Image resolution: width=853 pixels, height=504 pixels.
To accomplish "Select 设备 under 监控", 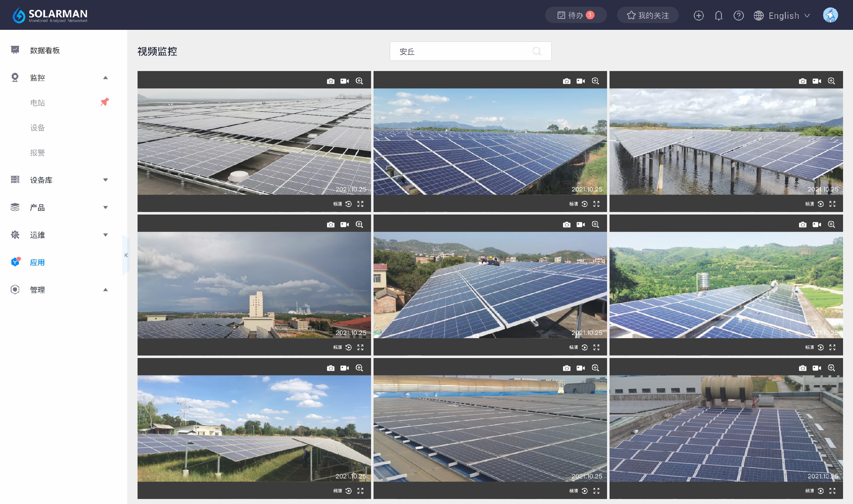I will point(37,128).
